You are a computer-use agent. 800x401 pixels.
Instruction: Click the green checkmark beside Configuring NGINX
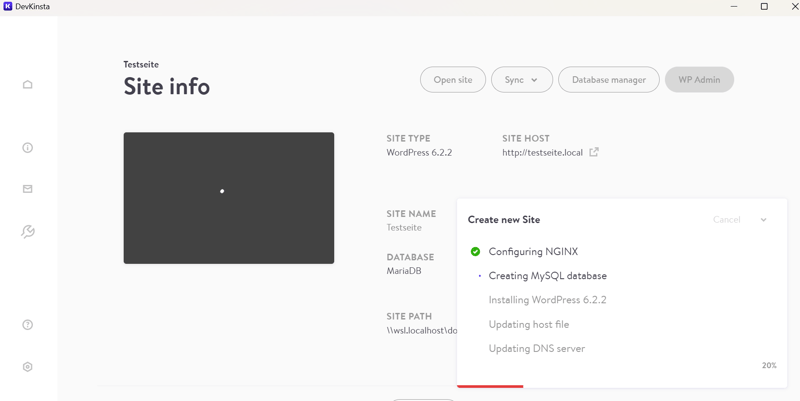coord(475,252)
